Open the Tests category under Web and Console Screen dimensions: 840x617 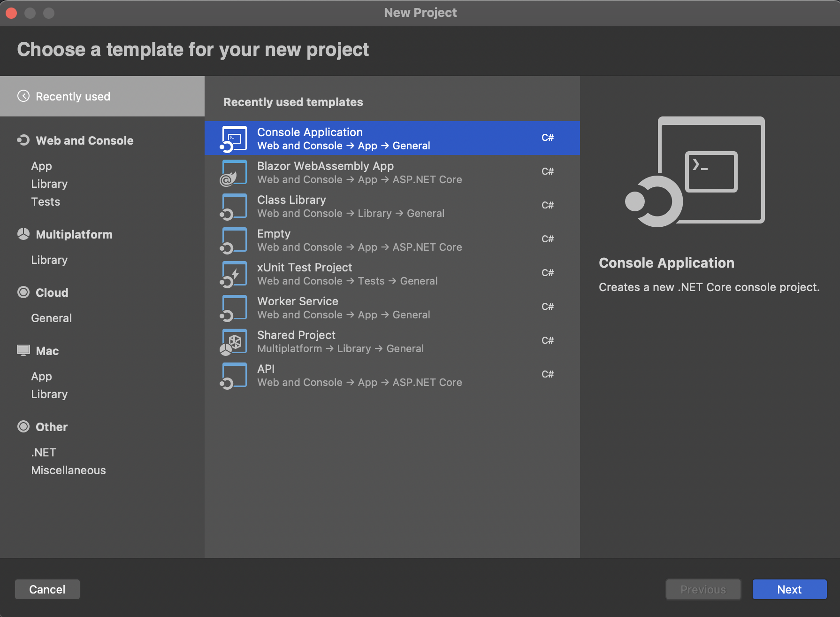pyautogui.click(x=45, y=201)
